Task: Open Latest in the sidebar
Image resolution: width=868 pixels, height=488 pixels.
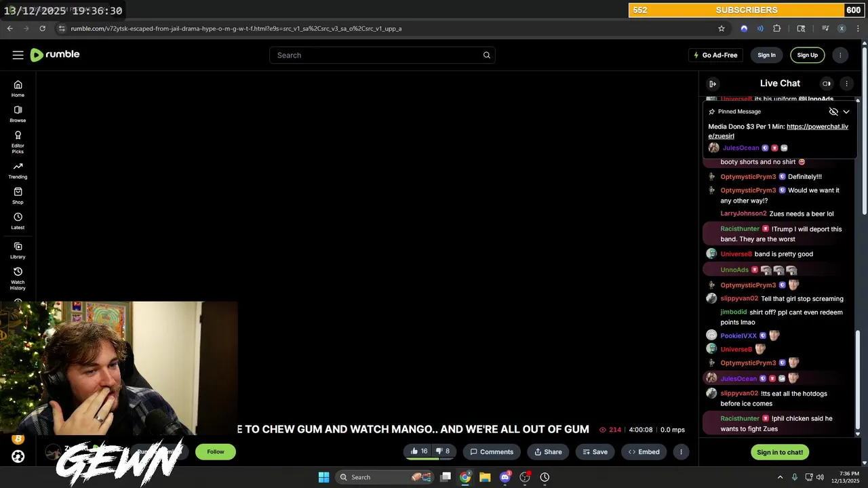Action: click(18, 222)
